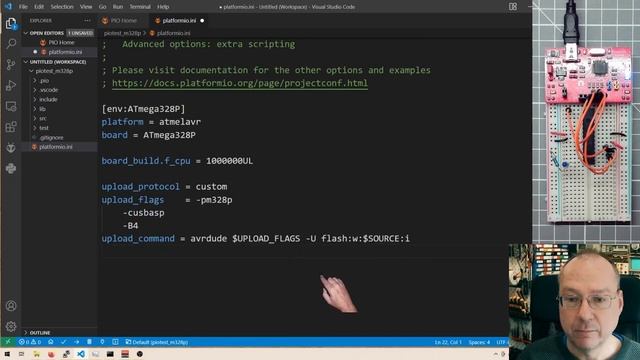This screenshot has width=640, height=360.
Task: Open the Remote Explorer view
Action: pyautogui.click(x=11, y=106)
